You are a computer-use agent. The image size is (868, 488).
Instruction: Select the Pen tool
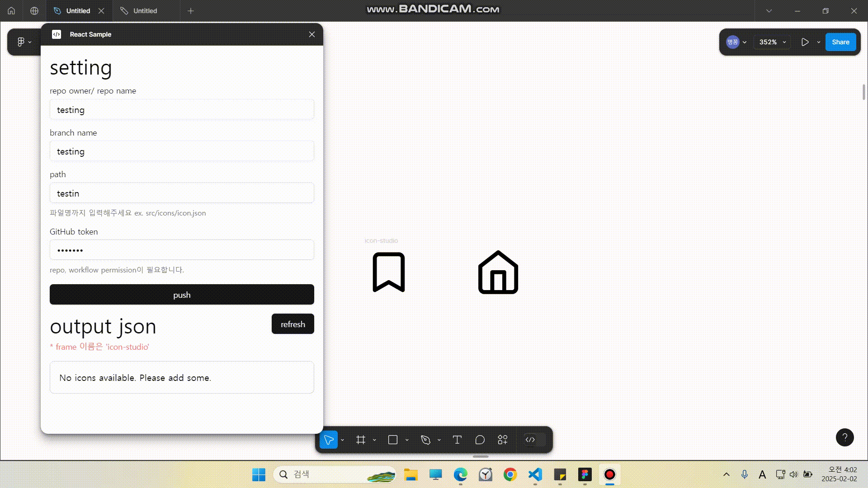coord(425,440)
